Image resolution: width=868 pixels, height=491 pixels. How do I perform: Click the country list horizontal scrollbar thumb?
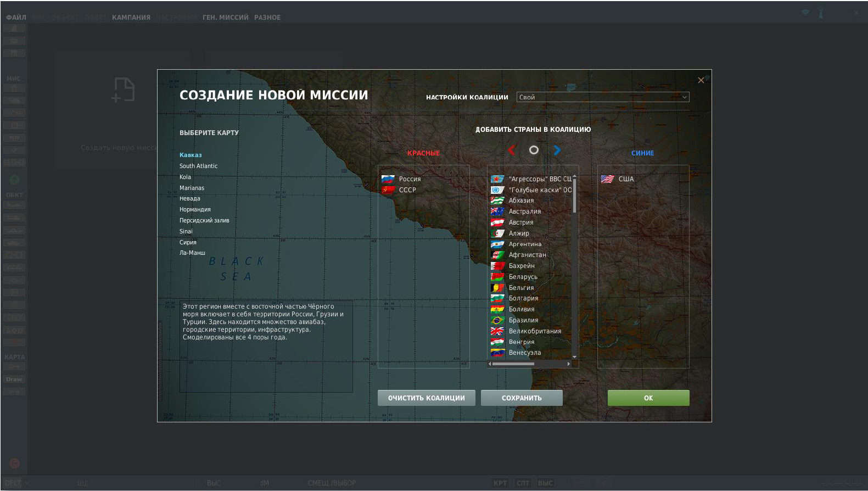(513, 364)
